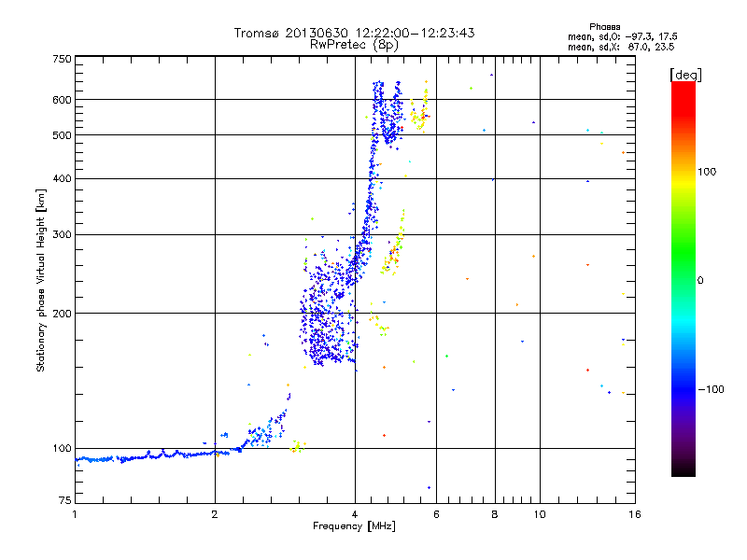Click the colorbar tick label '0'
747x560 pixels.
pyautogui.click(x=700, y=281)
